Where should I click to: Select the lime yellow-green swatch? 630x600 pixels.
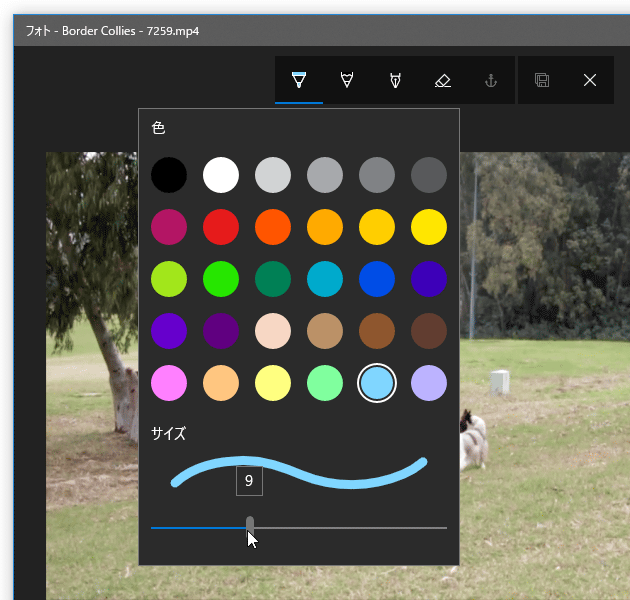169,279
